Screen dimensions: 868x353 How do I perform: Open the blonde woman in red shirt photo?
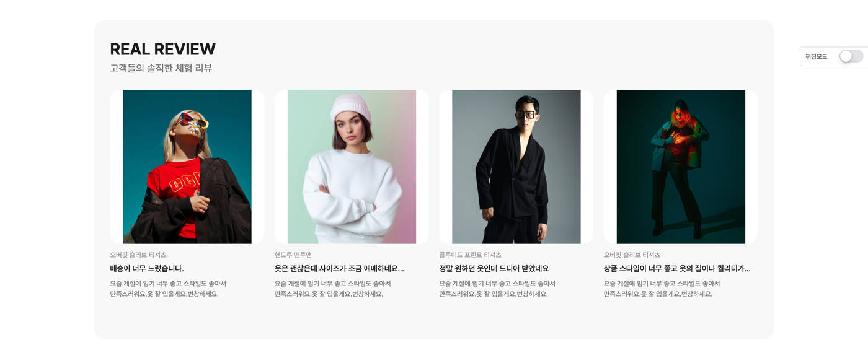pyautogui.click(x=187, y=167)
